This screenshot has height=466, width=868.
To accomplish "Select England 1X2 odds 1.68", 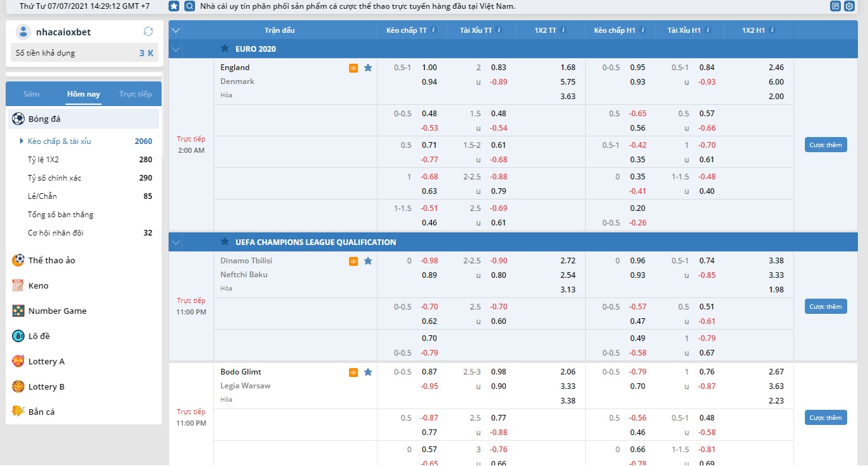I will click(x=568, y=68).
